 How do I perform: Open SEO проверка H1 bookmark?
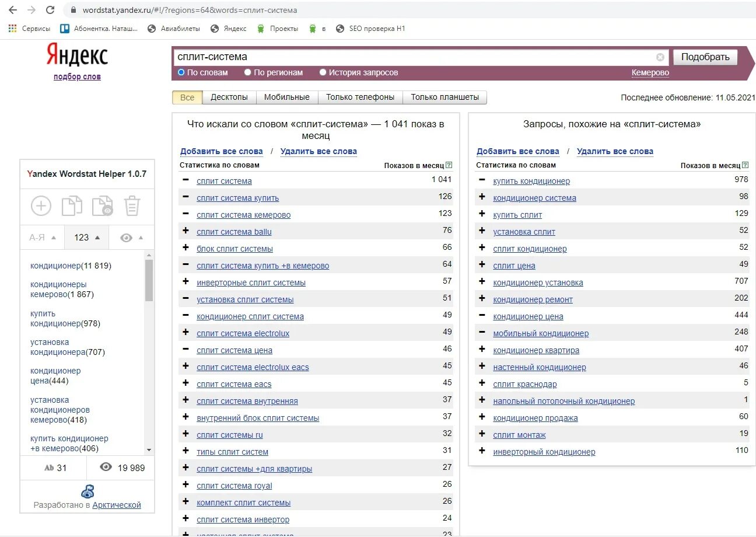370,28
